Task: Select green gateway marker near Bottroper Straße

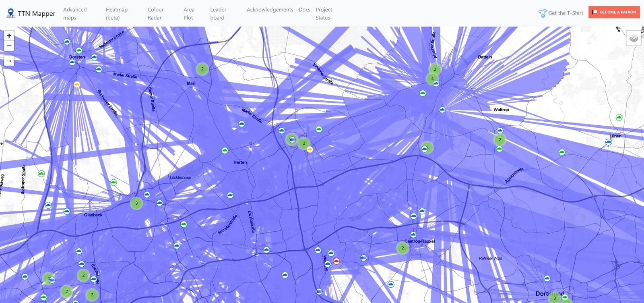Action: [41, 174]
